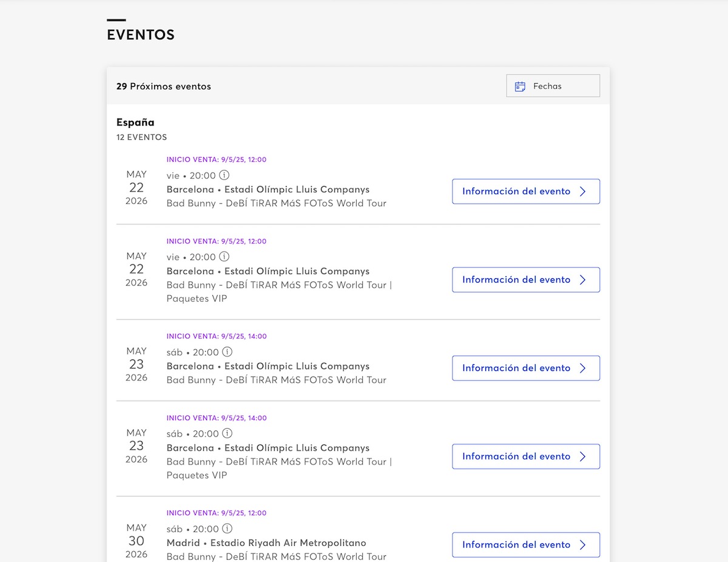Click info icon in May 22 Paquetes VIP event
The image size is (728, 562).
point(224,256)
